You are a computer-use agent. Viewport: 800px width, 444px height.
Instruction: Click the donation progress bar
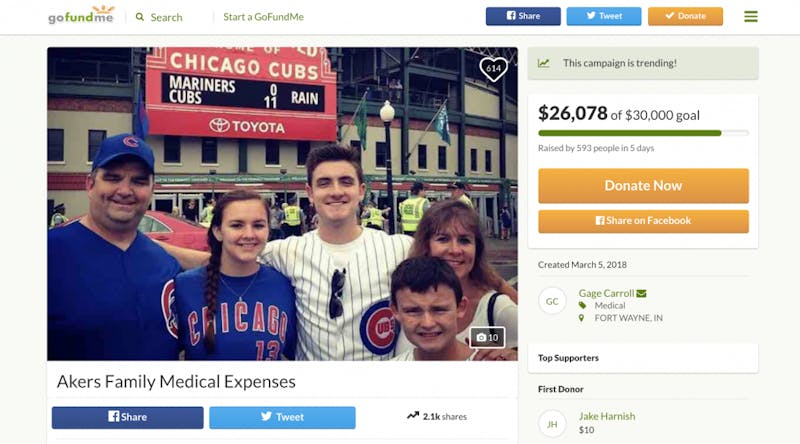pyautogui.click(x=643, y=133)
